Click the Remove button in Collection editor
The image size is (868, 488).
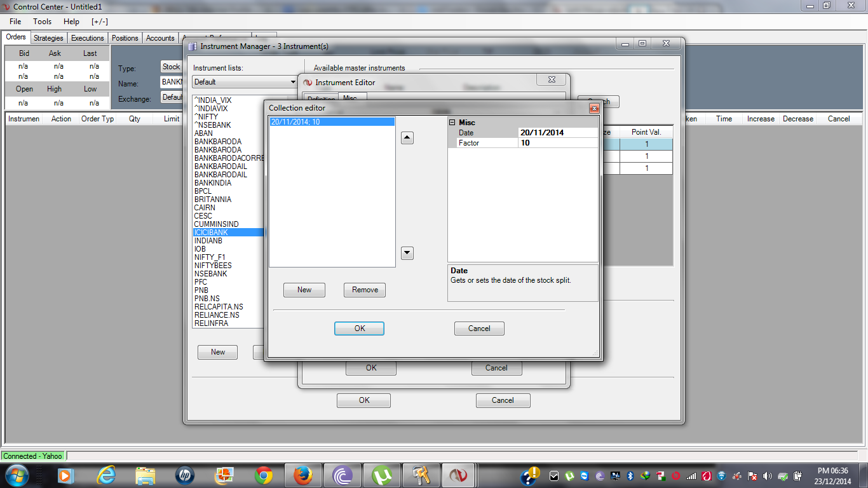[365, 290]
